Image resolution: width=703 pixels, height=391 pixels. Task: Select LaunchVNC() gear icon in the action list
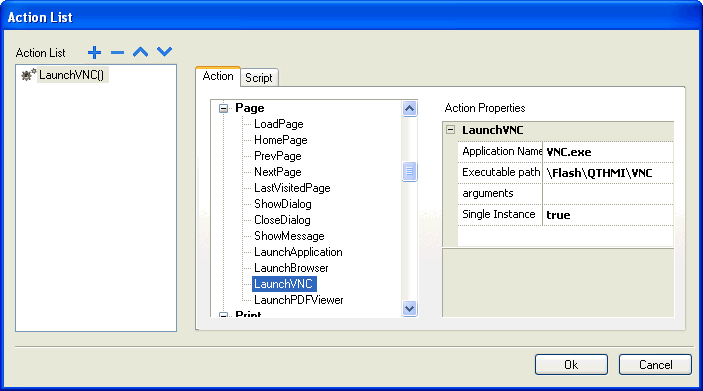[x=28, y=75]
